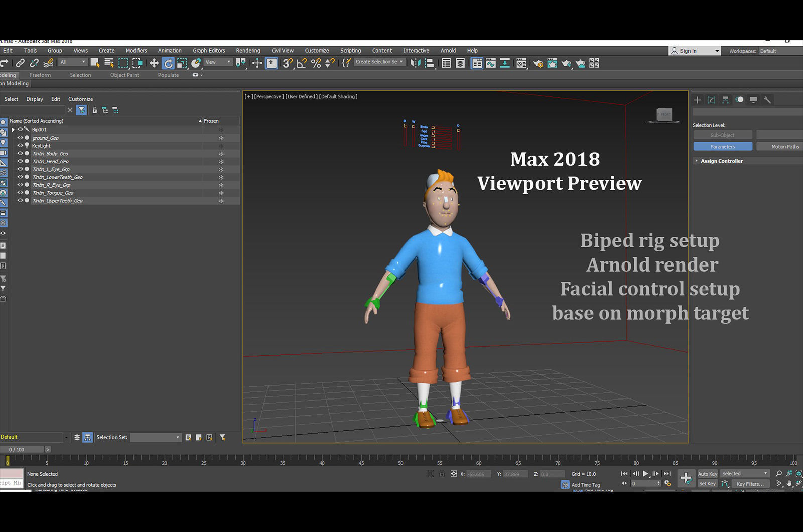803x532 pixels.
Task: Click the Select and Place tool
Action: pyautogui.click(x=196, y=63)
